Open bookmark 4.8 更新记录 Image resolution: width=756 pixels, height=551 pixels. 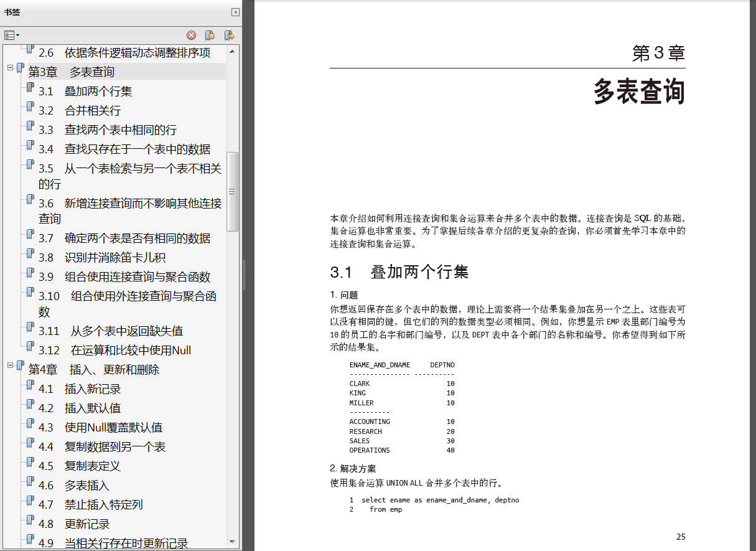pos(74,524)
